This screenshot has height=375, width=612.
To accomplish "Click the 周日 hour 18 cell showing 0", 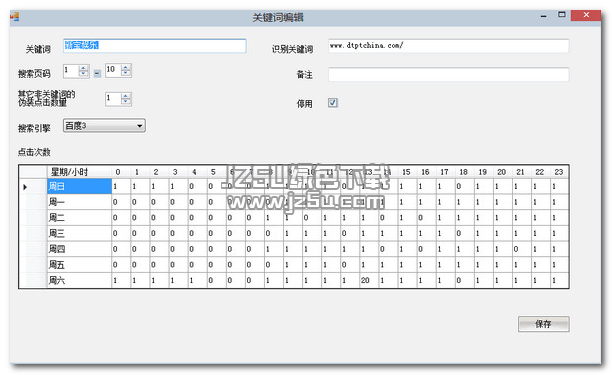I will click(465, 187).
